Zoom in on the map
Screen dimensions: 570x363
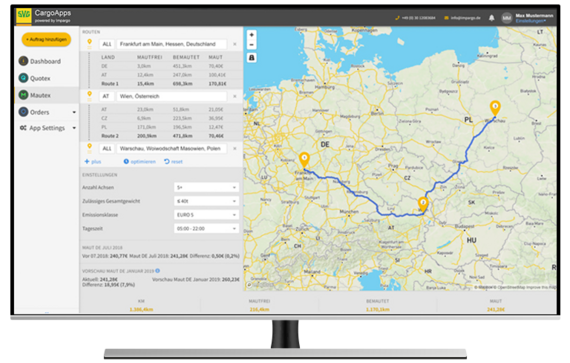[x=252, y=35]
